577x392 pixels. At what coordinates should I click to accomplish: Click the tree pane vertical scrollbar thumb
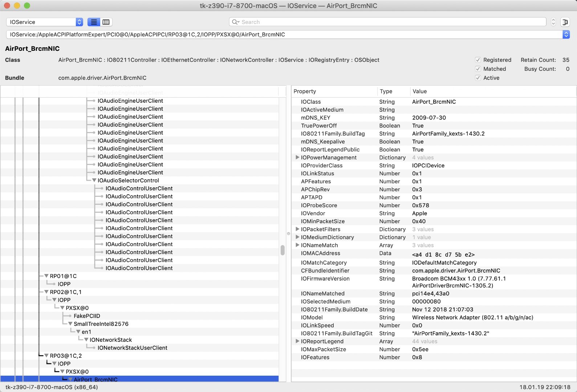point(283,250)
